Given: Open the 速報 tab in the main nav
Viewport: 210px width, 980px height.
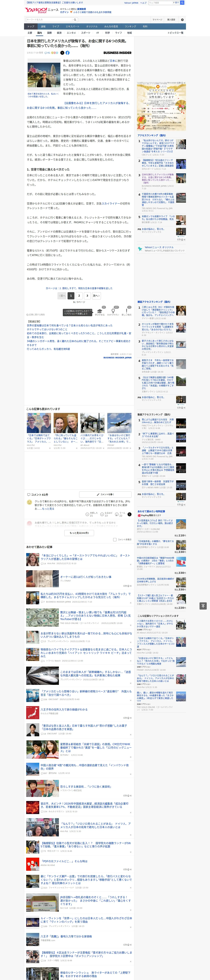Looking at the screenshot, I should coord(43,27).
